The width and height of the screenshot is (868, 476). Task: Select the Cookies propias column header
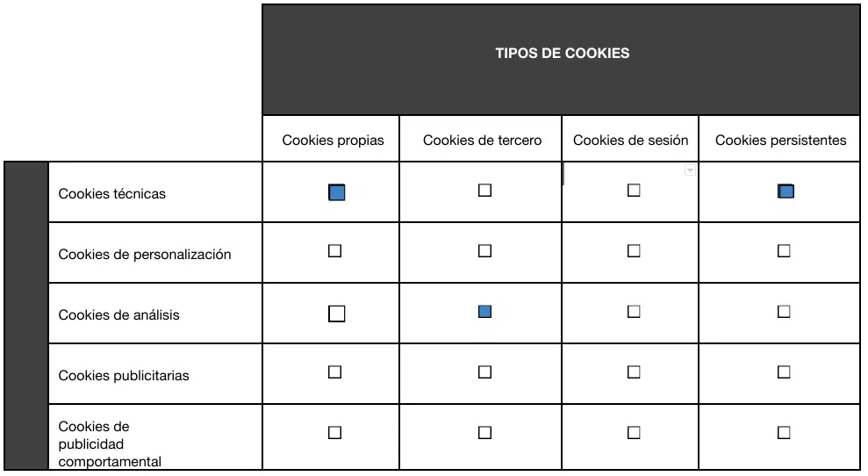pos(333,141)
